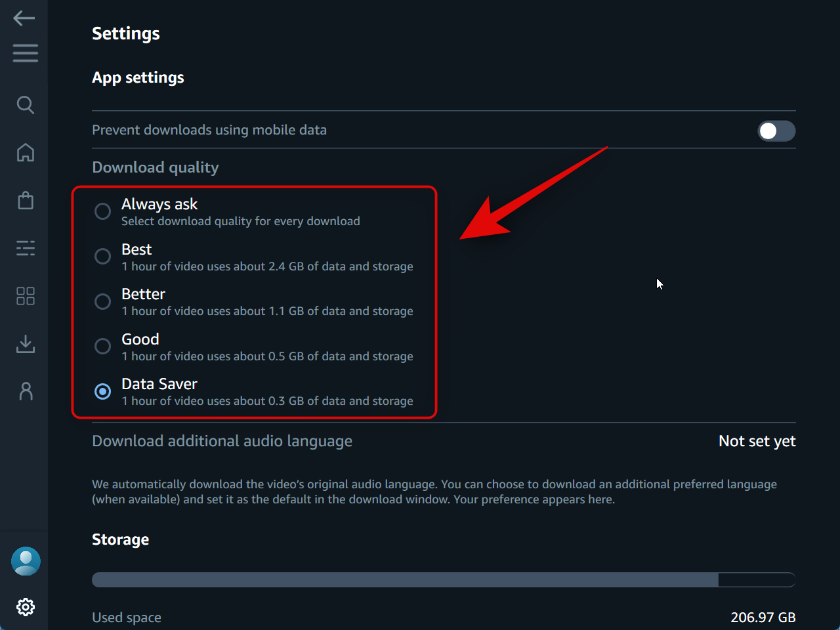The height and width of the screenshot is (630, 840).
Task: Open Downloads from the sidebar
Action: [x=25, y=344]
